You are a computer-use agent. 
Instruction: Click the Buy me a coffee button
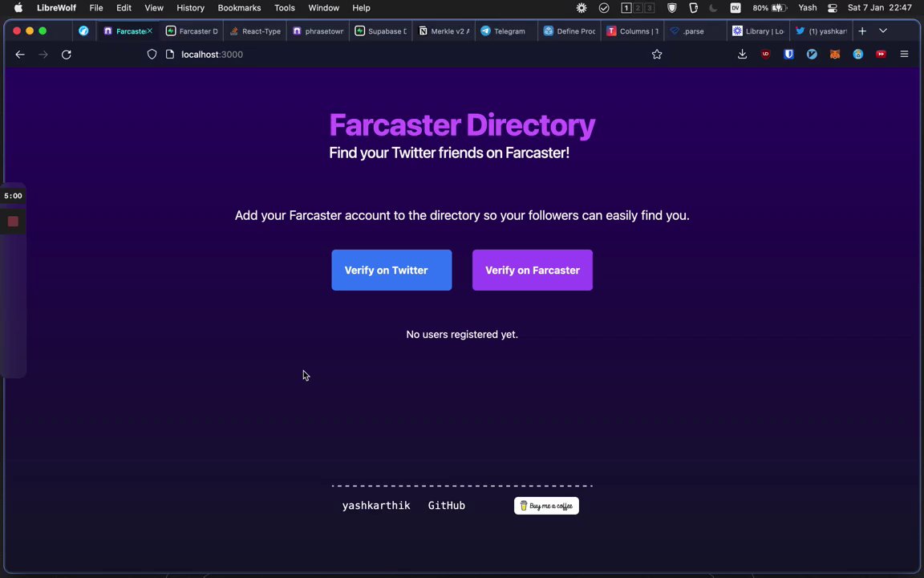click(546, 506)
